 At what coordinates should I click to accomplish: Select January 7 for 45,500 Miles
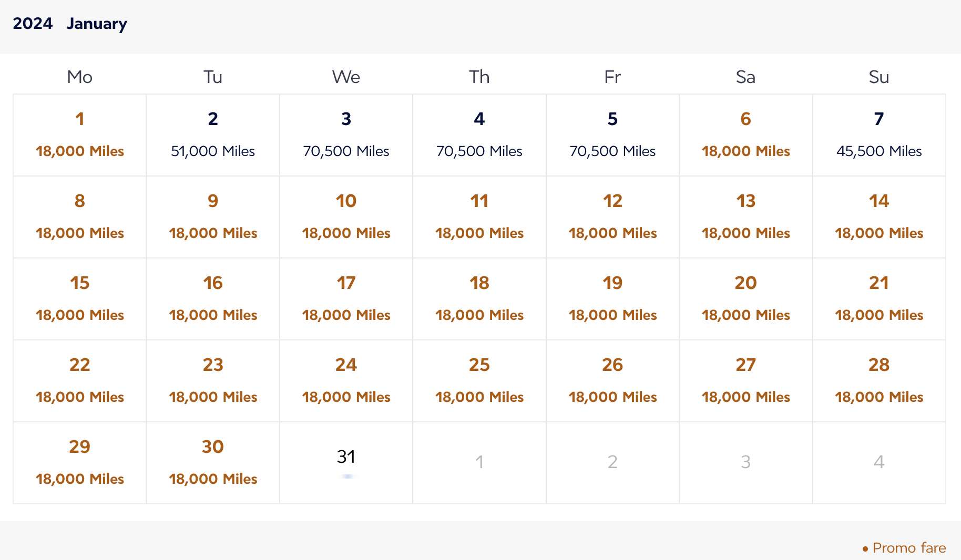tap(879, 135)
